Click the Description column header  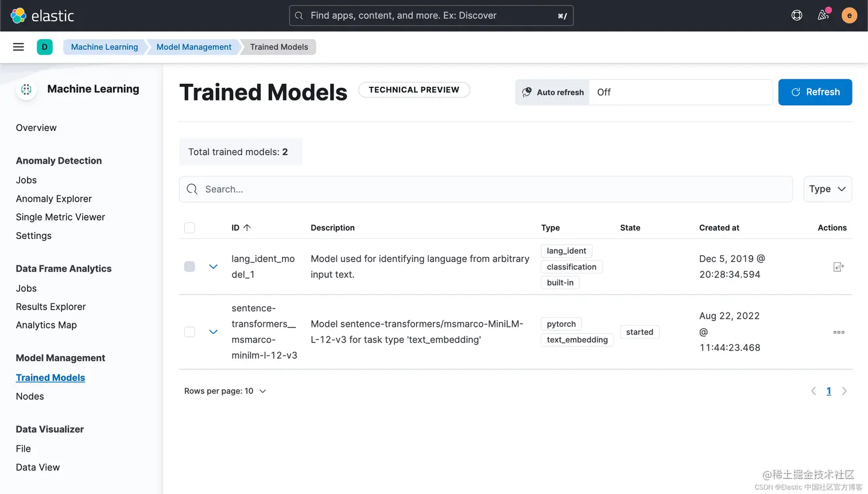click(x=333, y=227)
